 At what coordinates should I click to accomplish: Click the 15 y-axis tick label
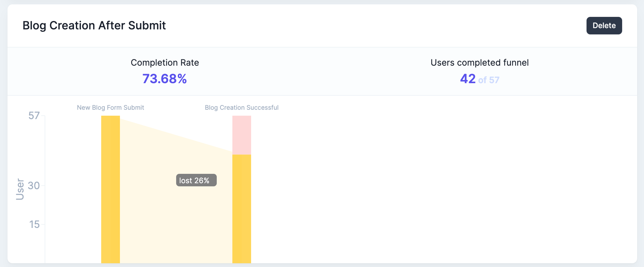pos(34,224)
